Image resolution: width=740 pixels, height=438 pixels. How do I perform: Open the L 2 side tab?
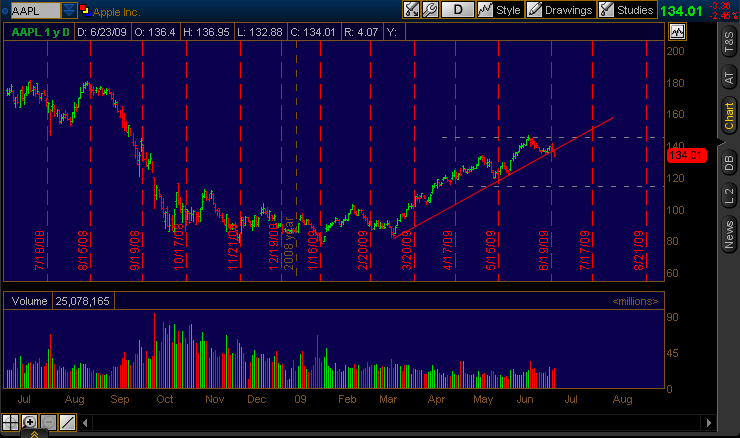click(x=729, y=196)
